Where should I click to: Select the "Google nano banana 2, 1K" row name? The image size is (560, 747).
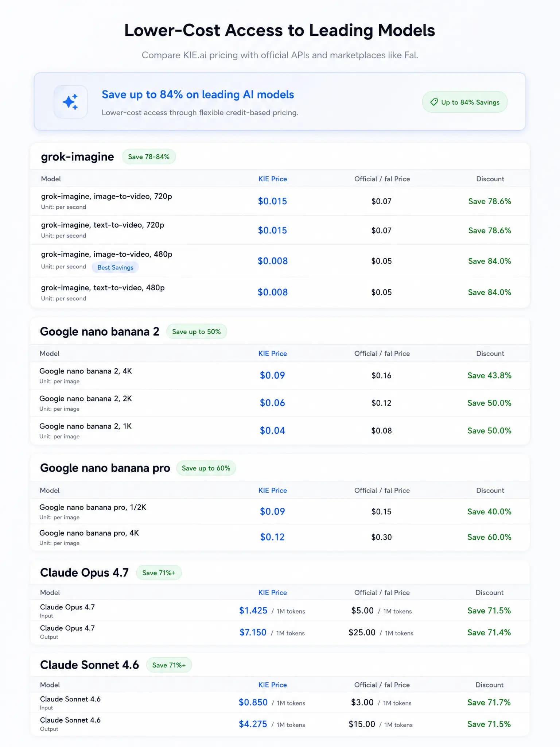click(x=86, y=426)
